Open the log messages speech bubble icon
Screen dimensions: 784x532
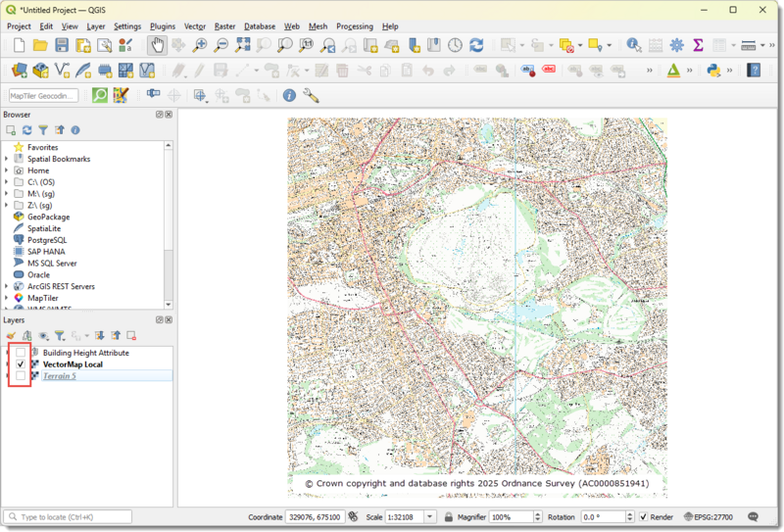(753, 517)
